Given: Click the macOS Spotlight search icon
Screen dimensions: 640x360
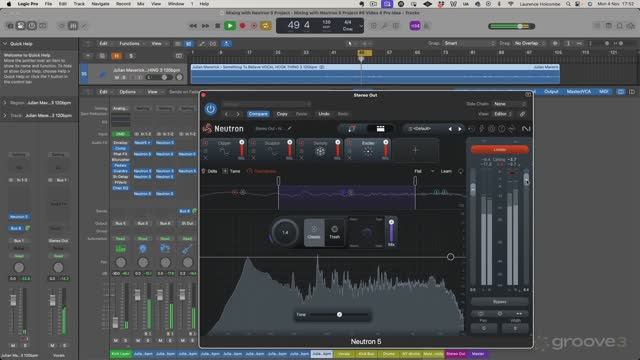Looking at the screenshot, I should (568, 4).
